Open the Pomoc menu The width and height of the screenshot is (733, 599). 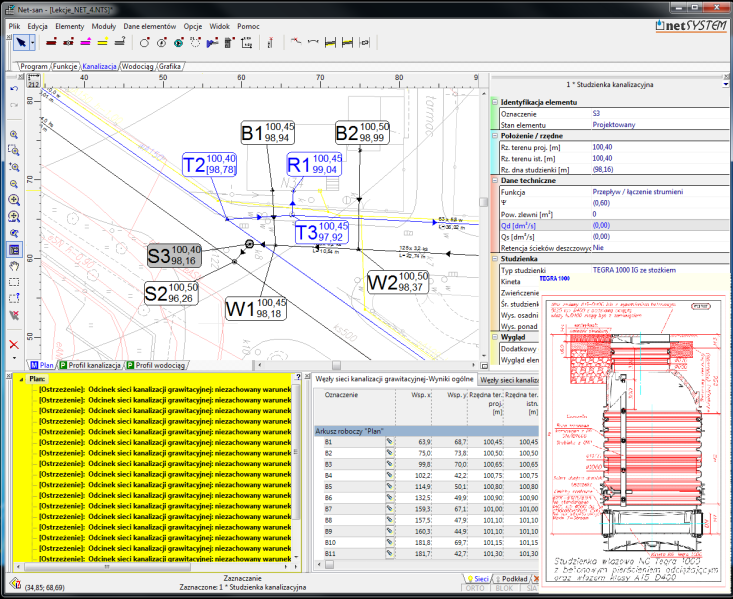[248, 26]
